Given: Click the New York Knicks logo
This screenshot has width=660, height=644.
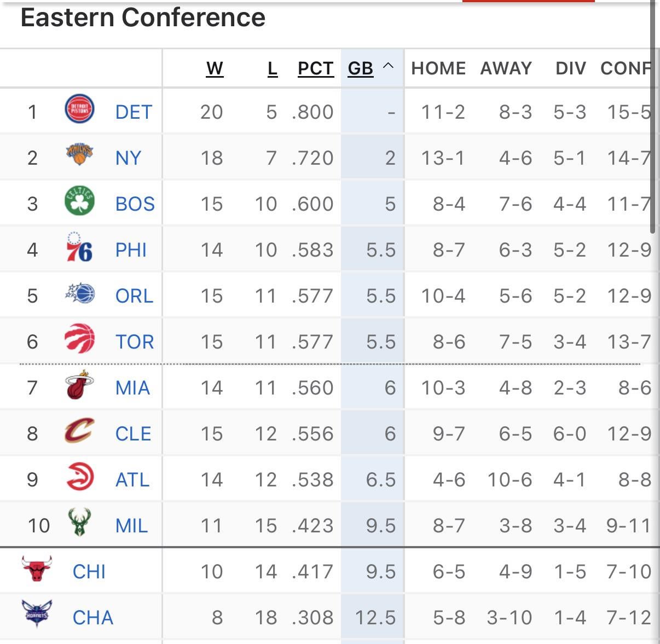Looking at the screenshot, I should click(79, 155).
